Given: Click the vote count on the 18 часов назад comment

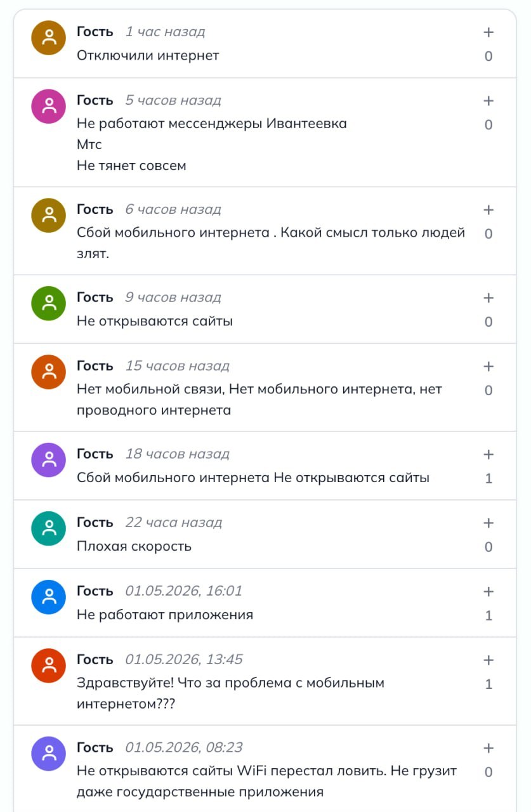Looking at the screenshot, I should [x=488, y=478].
